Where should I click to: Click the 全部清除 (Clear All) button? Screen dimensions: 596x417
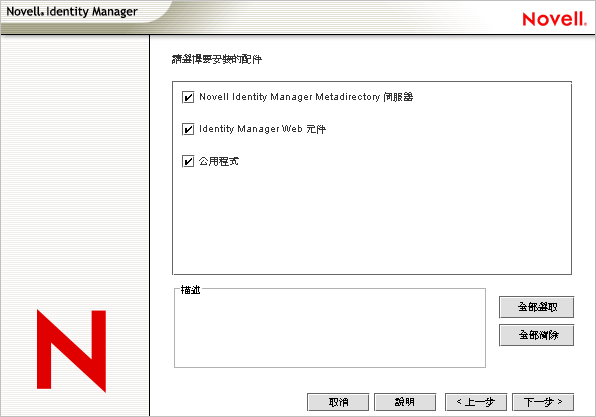point(536,335)
